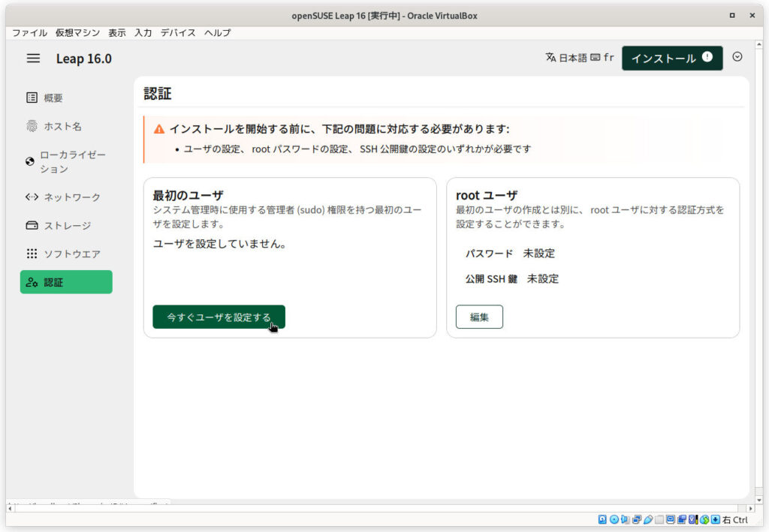The width and height of the screenshot is (769, 532).
Task: Click the 右 Ctrl host key indicator
Action: [734, 520]
